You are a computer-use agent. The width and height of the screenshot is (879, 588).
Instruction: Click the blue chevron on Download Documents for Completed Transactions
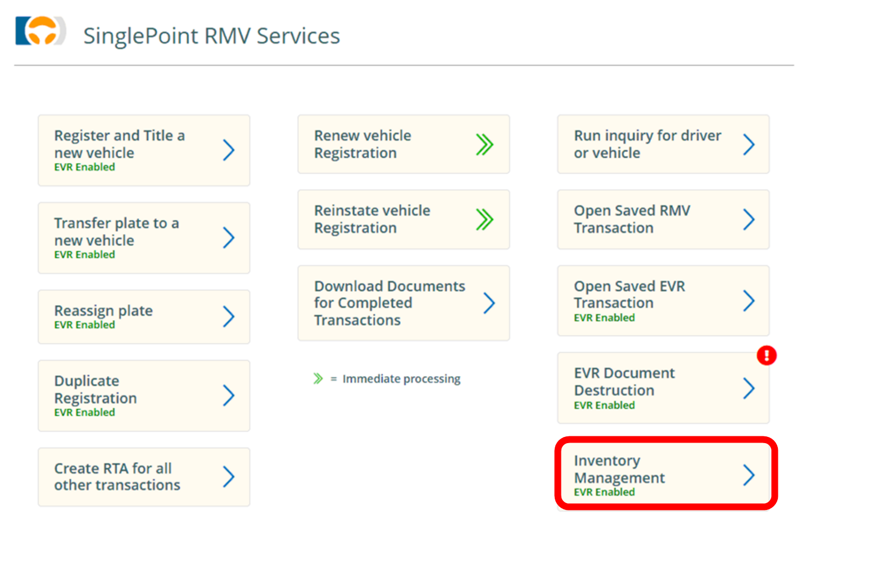pos(489,303)
